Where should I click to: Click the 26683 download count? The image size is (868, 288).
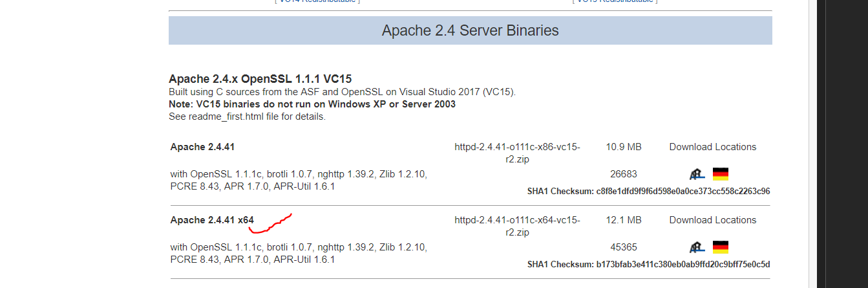pos(623,174)
